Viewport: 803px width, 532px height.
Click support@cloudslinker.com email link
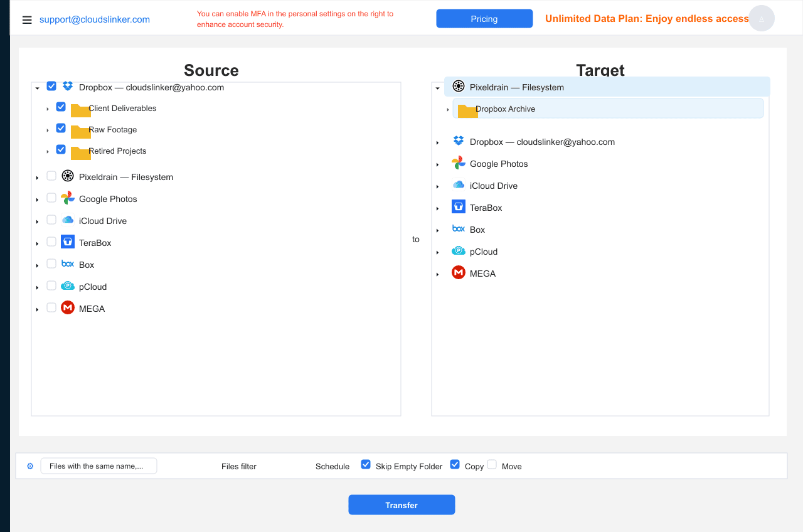[95, 19]
